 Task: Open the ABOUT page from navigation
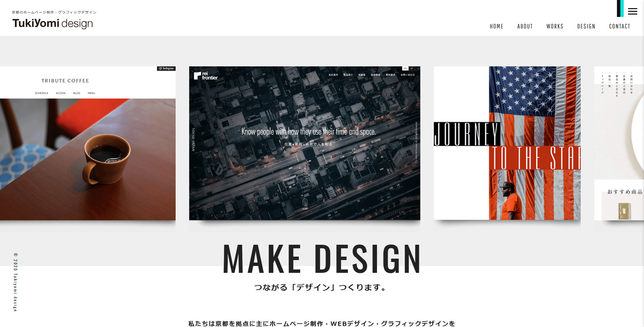[x=525, y=26]
